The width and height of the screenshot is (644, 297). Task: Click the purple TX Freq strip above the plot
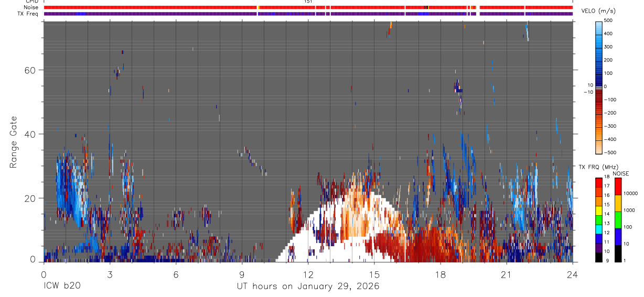click(x=308, y=14)
